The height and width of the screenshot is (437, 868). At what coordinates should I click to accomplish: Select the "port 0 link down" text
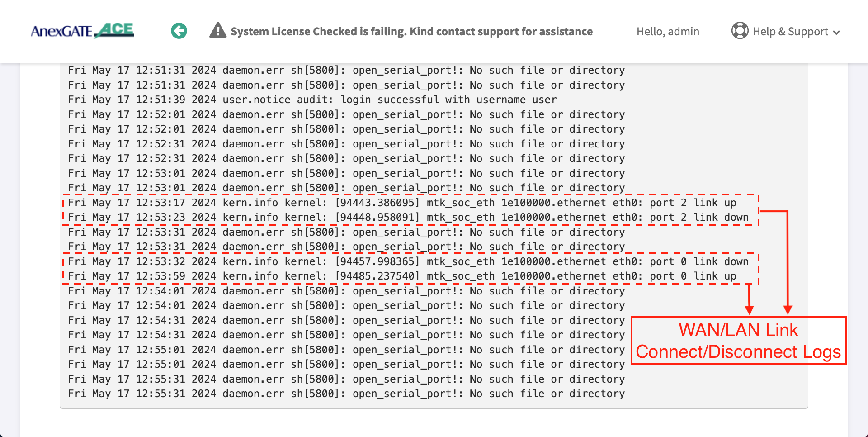pyautogui.click(x=699, y=262)
